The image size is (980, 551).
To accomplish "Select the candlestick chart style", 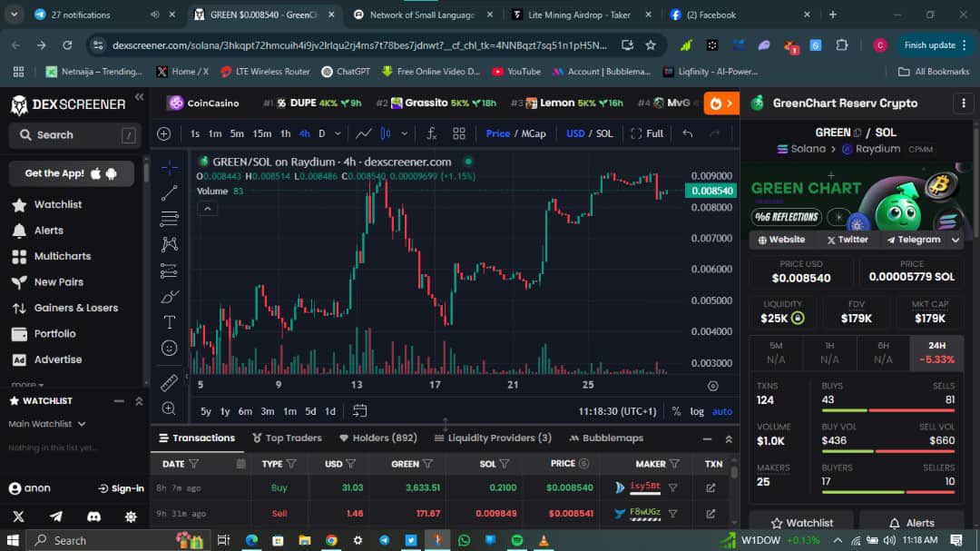I will click(x=386, y=133).
